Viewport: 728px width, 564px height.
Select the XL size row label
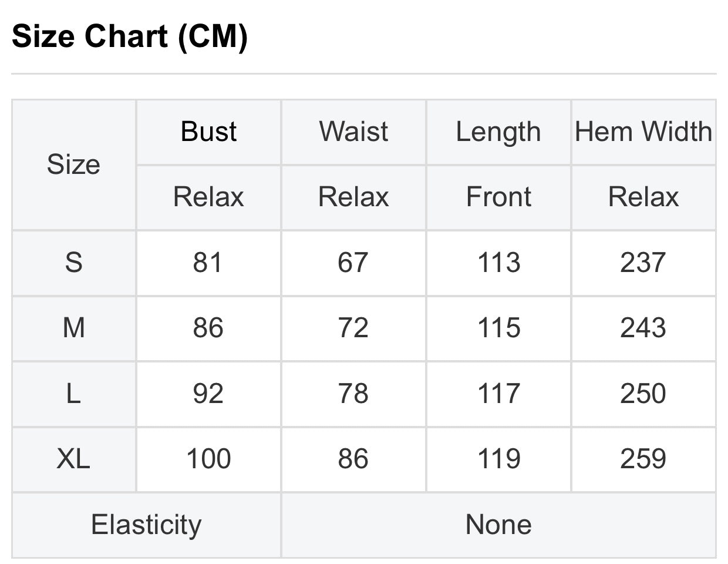(73, 459)
